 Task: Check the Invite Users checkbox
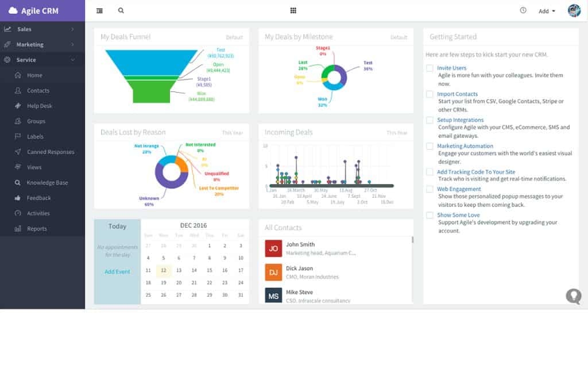click(x=430, y=68)
